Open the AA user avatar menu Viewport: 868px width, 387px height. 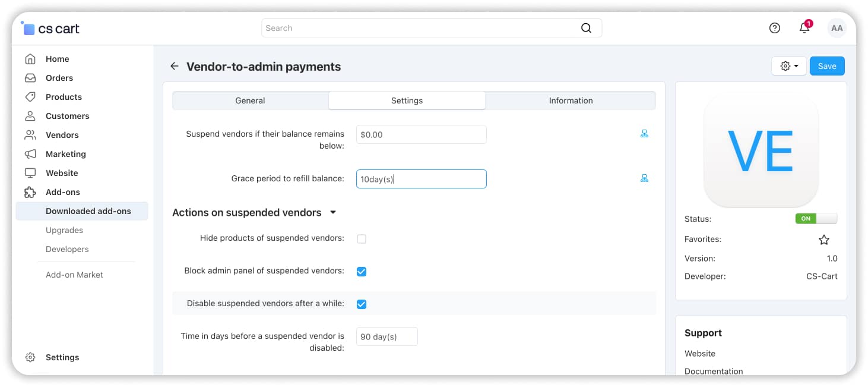click(x=837, y=28)
